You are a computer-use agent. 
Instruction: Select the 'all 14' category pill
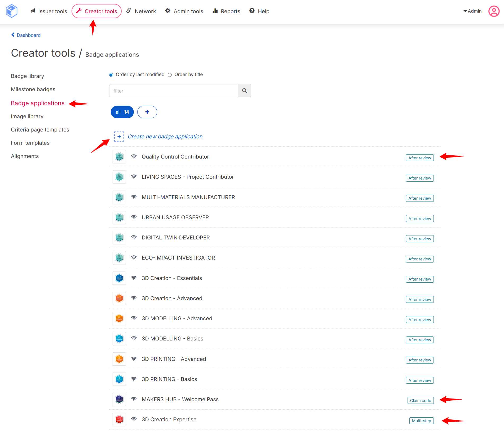[x=122, y=112]
